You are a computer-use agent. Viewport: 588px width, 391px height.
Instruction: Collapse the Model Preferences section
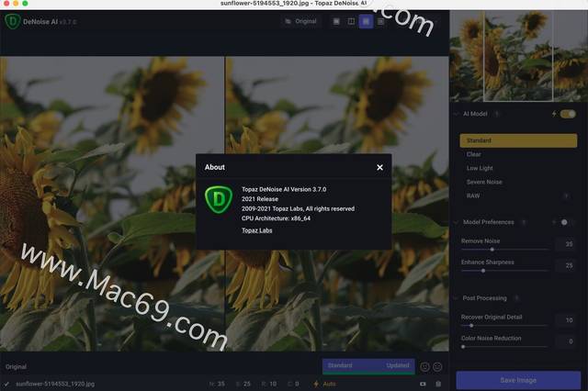click(x=456, y=222)
